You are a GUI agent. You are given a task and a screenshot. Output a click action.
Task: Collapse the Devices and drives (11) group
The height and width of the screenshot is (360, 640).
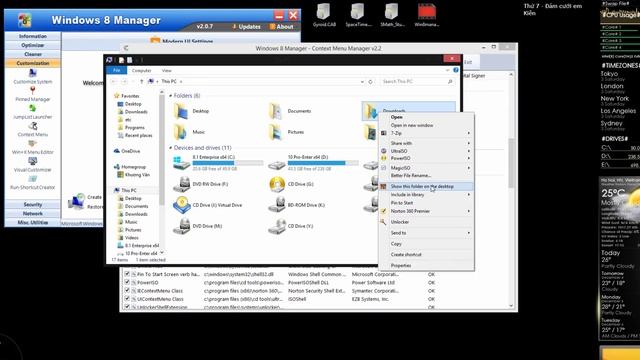(171, 148)
